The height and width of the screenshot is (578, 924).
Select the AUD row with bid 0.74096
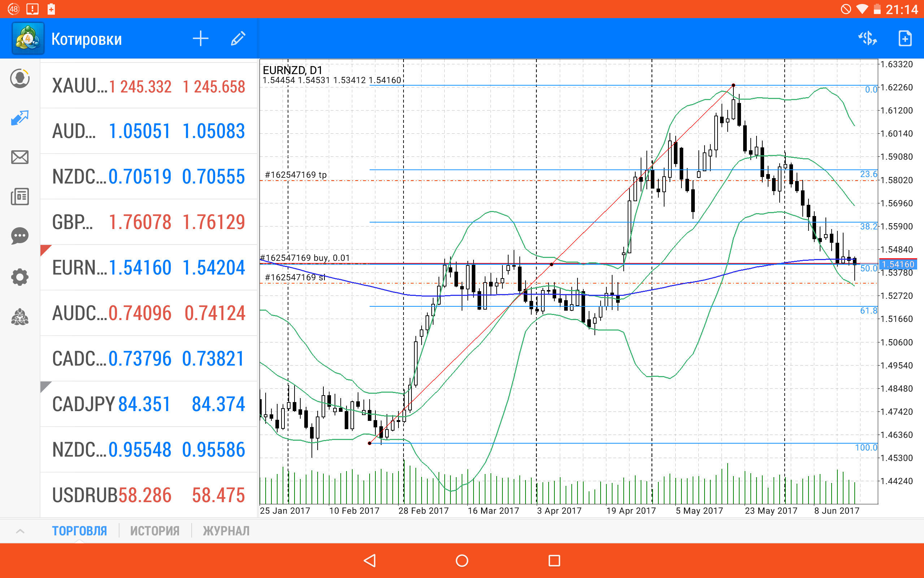149,313
